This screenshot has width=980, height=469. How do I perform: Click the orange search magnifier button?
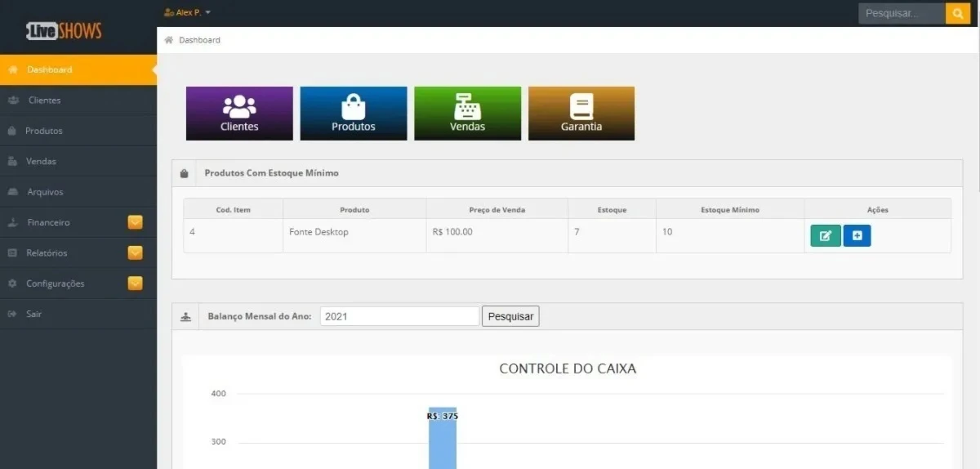click(957, 13)
